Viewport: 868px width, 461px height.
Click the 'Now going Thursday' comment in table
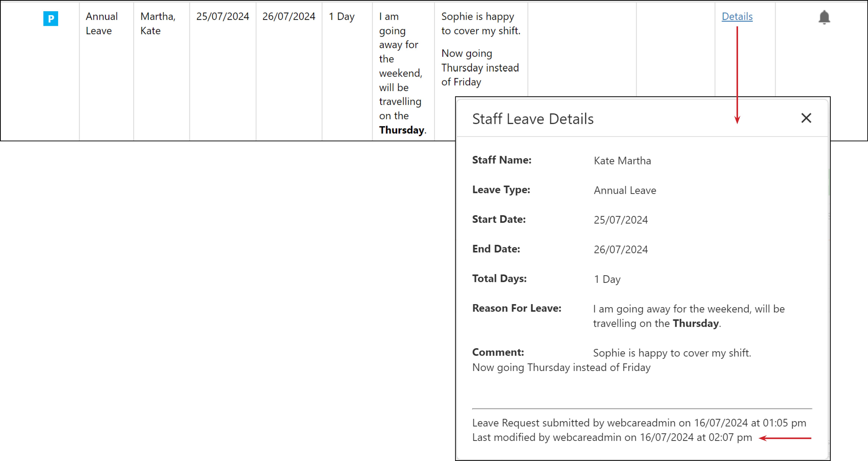(480, 68)
